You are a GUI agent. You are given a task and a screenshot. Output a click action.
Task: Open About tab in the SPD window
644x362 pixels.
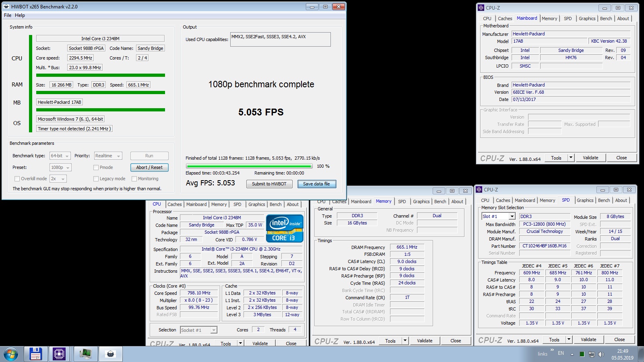tap(621, 200)
